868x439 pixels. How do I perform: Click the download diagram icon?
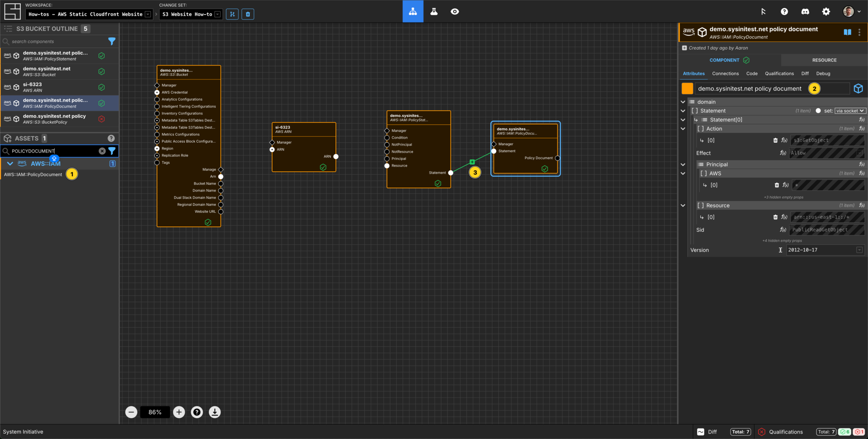coord(215,412)
